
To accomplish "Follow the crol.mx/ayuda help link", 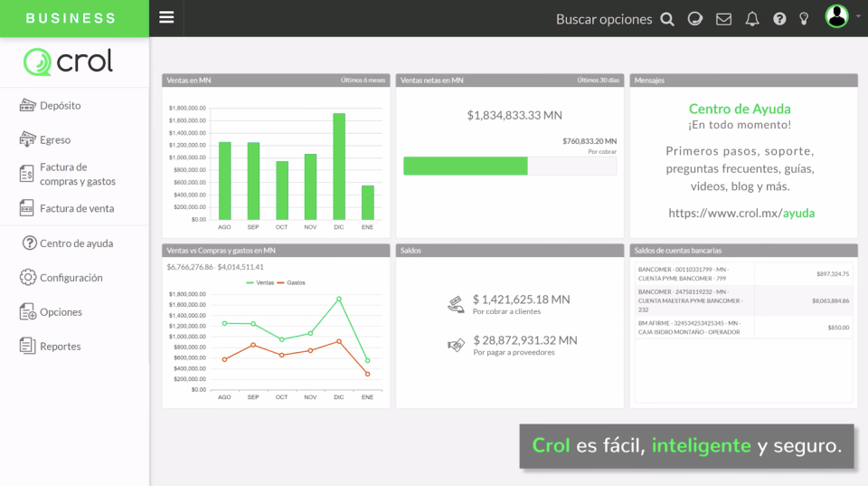I will click(741, 213).
